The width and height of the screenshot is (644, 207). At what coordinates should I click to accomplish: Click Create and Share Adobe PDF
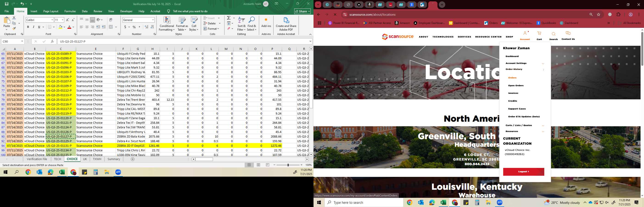click(286, 24)
